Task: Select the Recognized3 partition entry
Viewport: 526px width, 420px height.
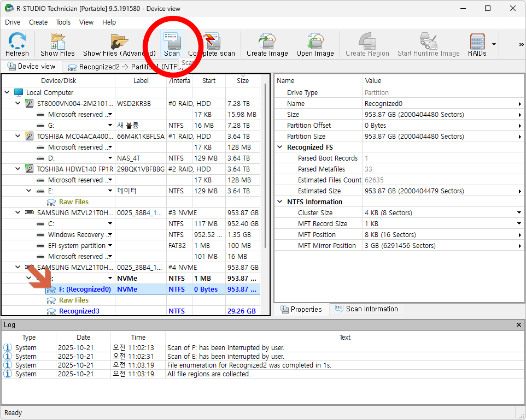Action: click(x=79, y=311)
